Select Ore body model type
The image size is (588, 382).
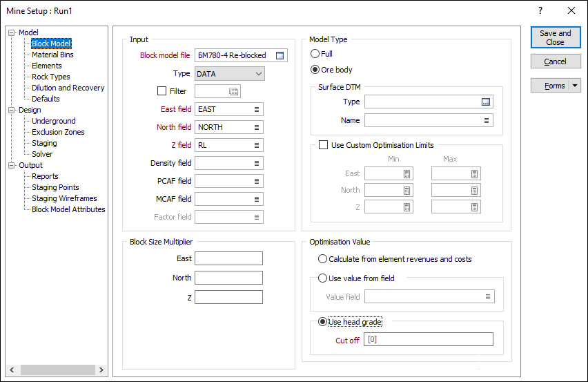click(315, 70)
